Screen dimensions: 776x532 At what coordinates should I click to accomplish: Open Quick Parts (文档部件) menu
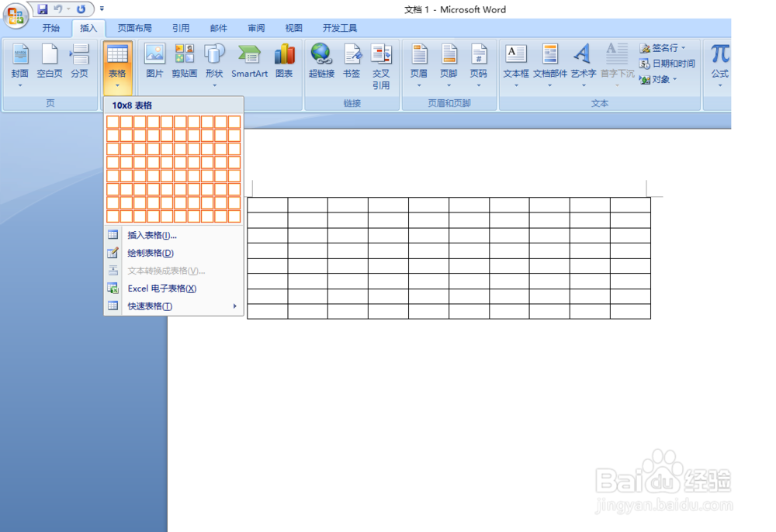tap(550, 65)
